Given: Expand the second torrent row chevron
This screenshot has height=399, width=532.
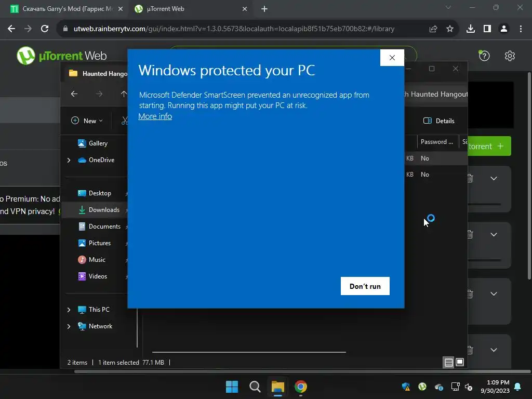Looking at the screenshot, I should pos(494,234).
